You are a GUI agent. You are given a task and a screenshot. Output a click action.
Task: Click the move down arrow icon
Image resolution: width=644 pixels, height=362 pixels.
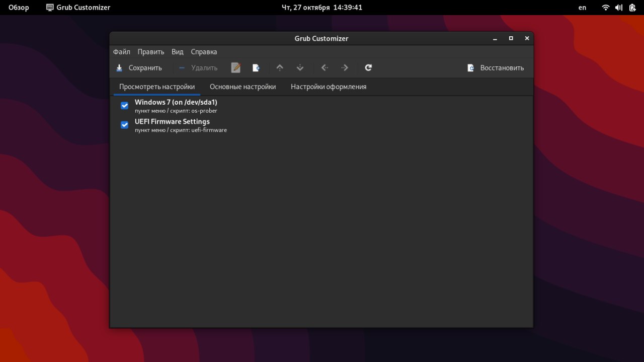pyautogui.click(x=300, y=67)
